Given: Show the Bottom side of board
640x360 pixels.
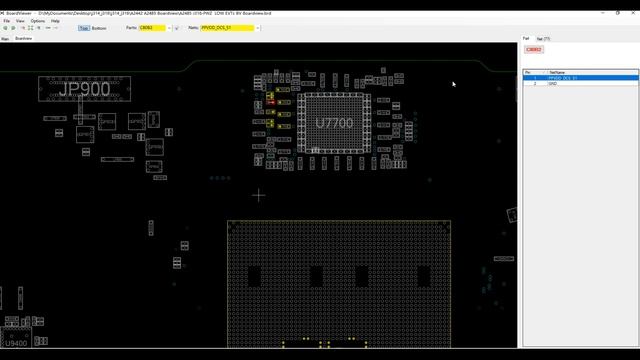Looking at the screenshot, I should click(x=99, y=28).
